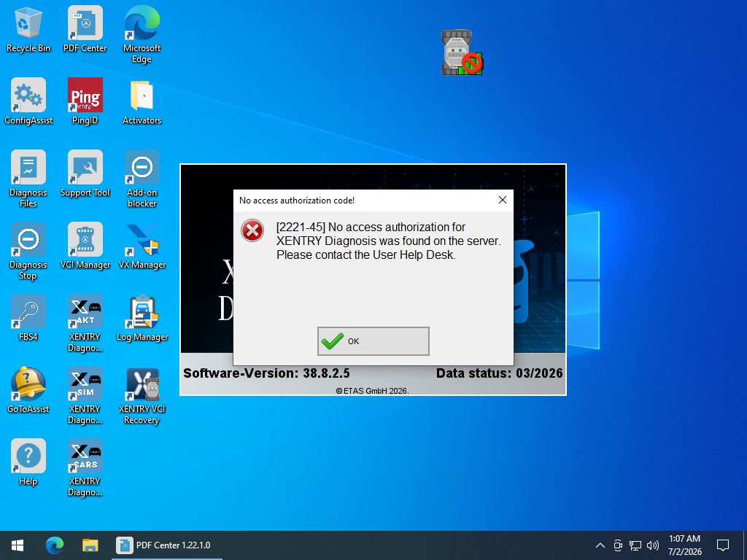This screenshot has height=560, width=747.
Task: Click OK in the authorization error dialog
Action: [373, 341]
